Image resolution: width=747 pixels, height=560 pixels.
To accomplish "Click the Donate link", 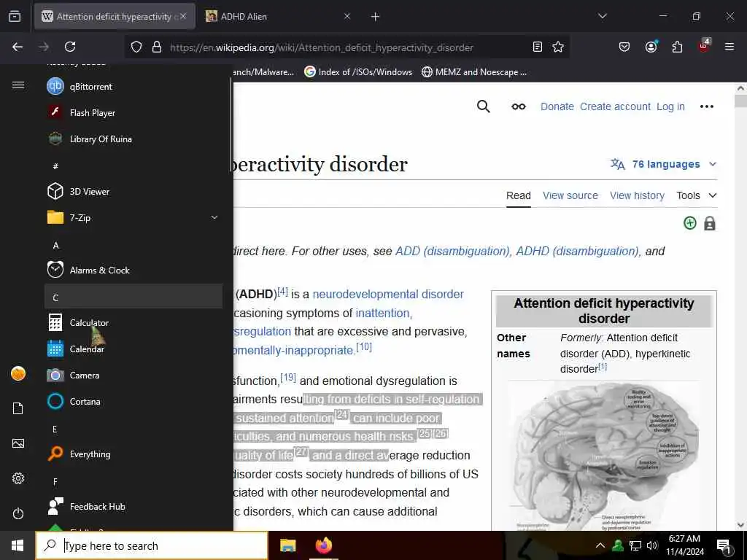I will pos(557,106).
